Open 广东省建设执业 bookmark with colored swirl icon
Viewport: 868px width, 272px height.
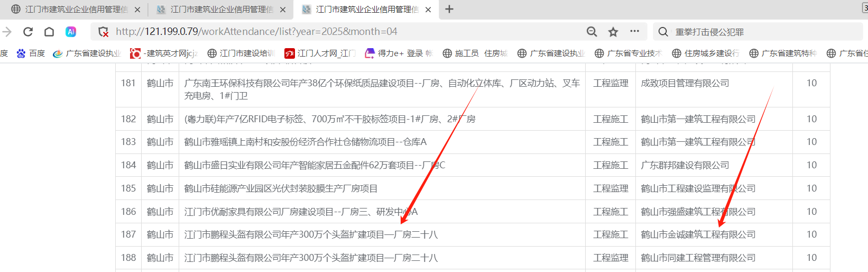click(87, 53)
